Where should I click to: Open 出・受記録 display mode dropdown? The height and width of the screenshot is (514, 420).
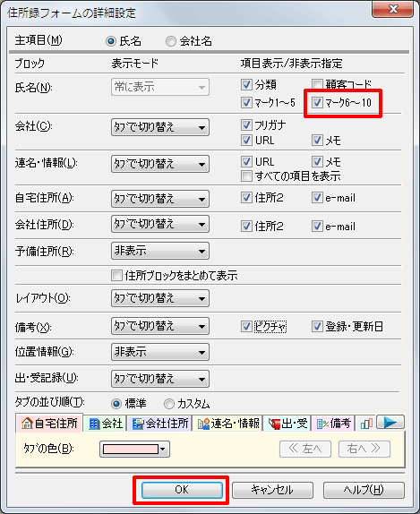coord(160,379)
